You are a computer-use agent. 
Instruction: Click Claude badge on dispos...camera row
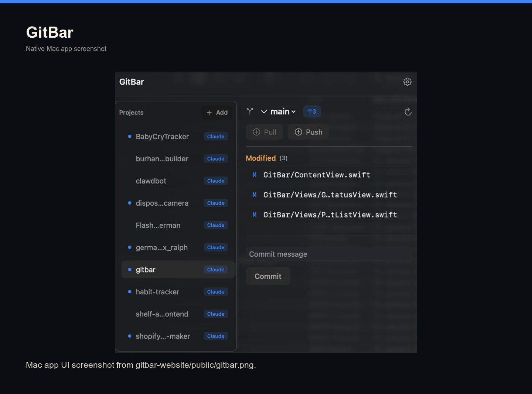216,203
